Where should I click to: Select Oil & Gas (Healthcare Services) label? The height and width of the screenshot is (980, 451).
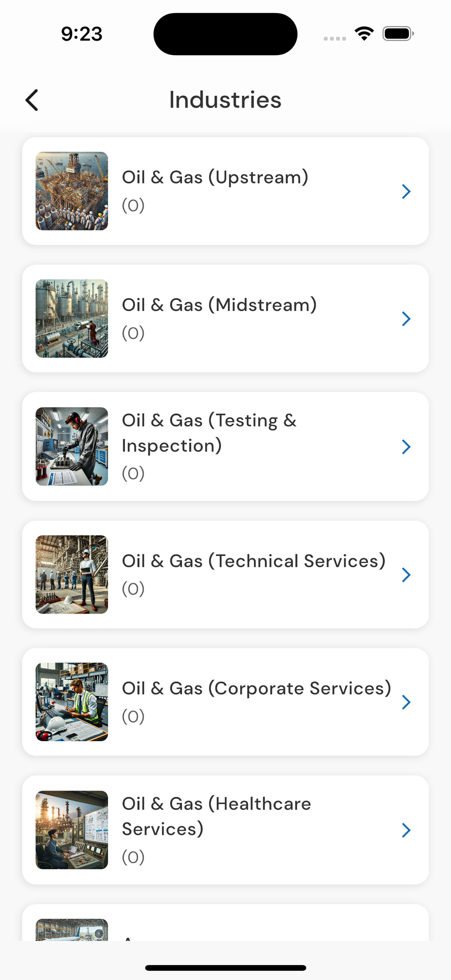(x=216, y=816)
